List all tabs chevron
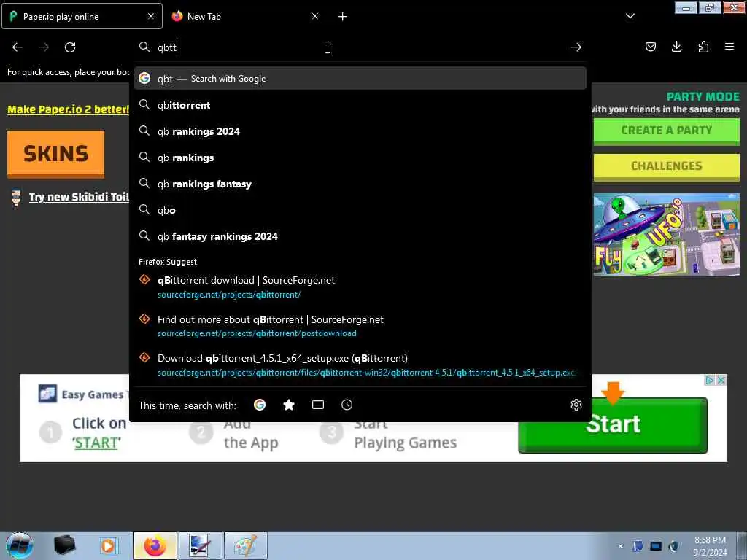This screenshot has height=560, width=747. (x=630, y=16)
